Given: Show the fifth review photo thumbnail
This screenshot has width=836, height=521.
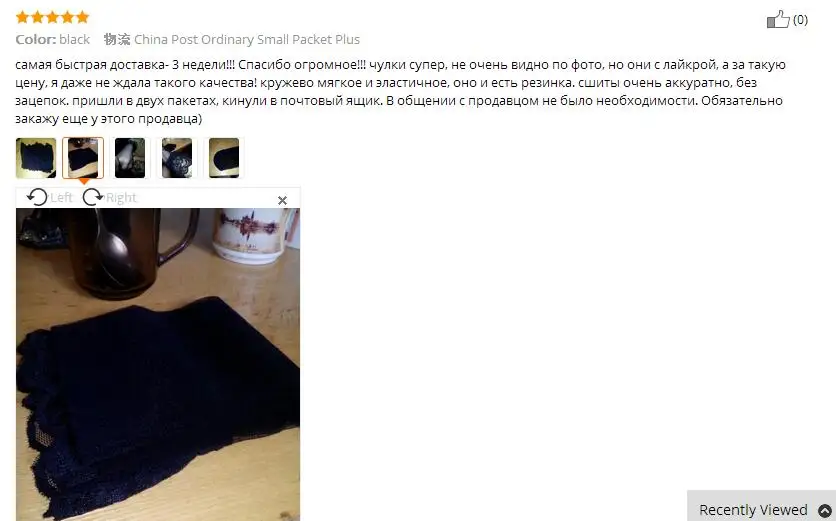Looking at the screenshot, I should click(x=223, y=158).
